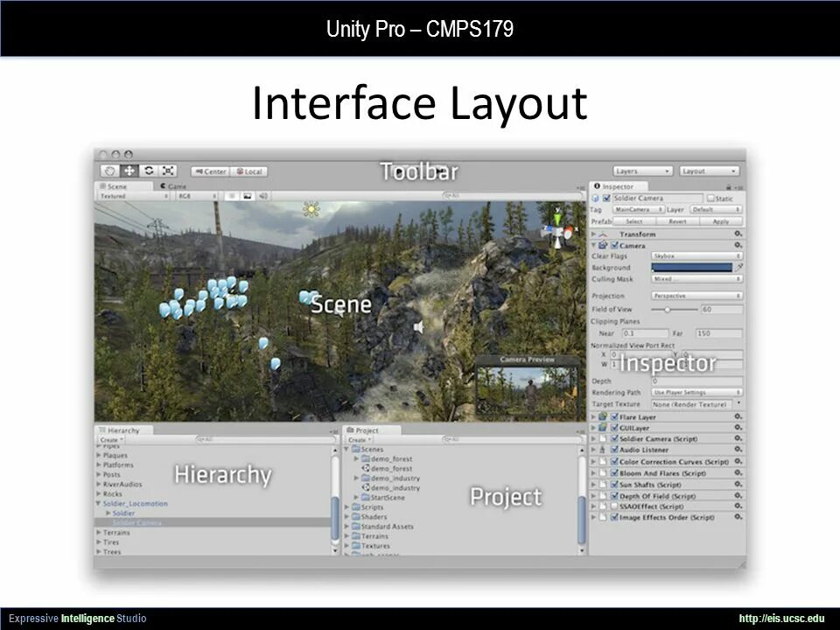Open SSAOEffect script gear menu
This screenshot has height=630, width=840.
pyautogui.click(x=738, y=507)
